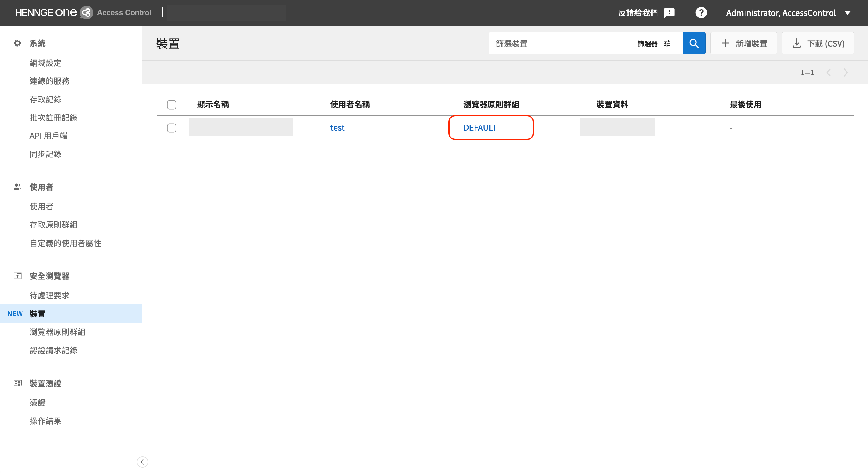This screenshot has width=868, height=474.
Task: Open 連線的服務 in the sidebar
Action: [x=49, y=81]
